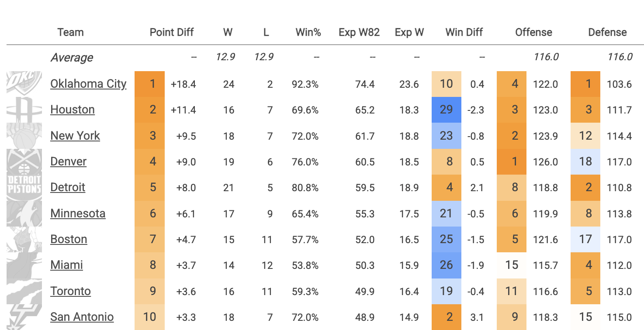Sort by the Defense column header

[607, 32]
